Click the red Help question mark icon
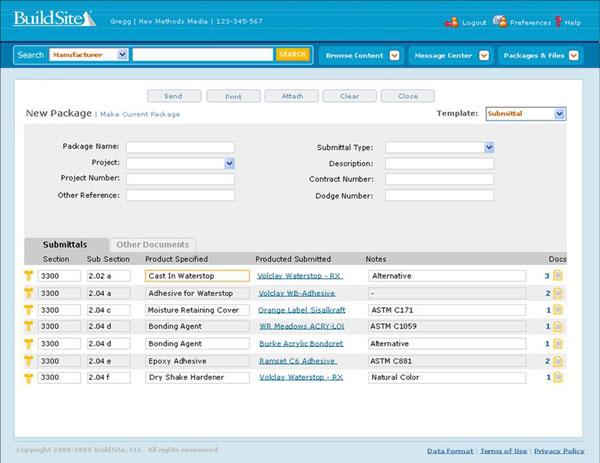Viewport: 600px width, 463px height. click(x=558, y=21)
